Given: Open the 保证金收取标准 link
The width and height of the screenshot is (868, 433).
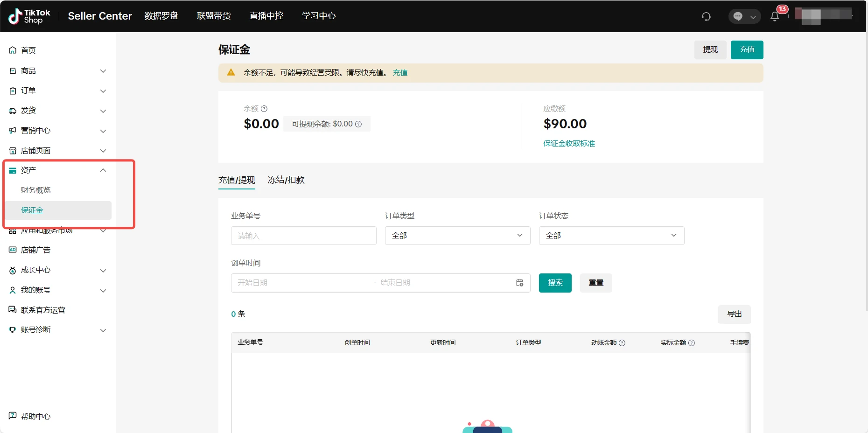Looking at the screenshot, I should pos(569,144).
